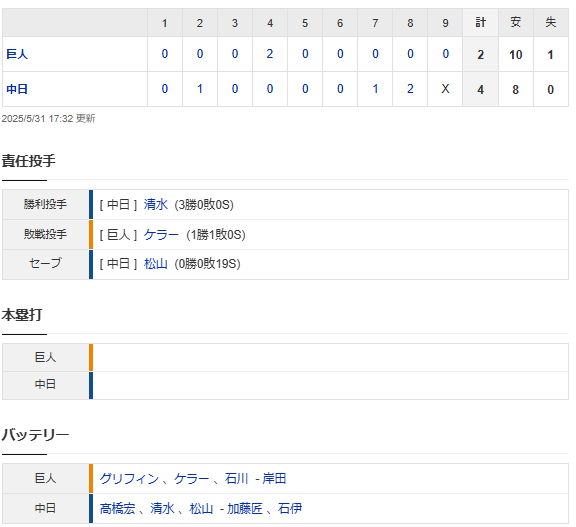Open catcher 加藤匠's player link
This screenshot has height=527, width=576.
tap(245, 509)
